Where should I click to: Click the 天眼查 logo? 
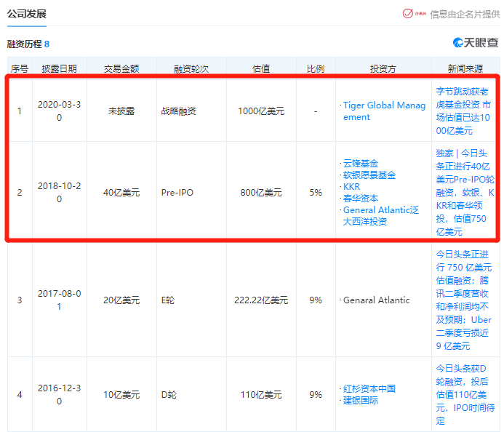point(476,43)
